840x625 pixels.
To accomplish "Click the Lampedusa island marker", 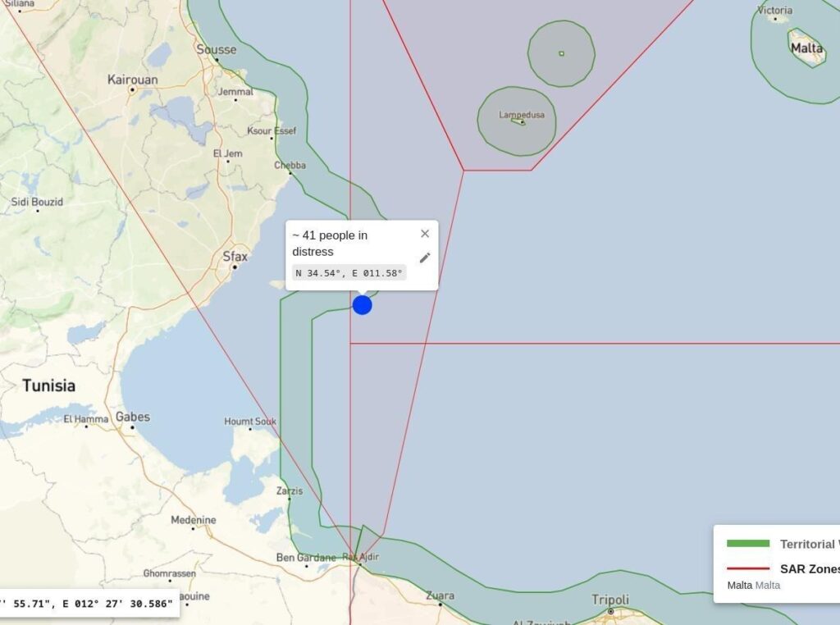I will [518, 122].
